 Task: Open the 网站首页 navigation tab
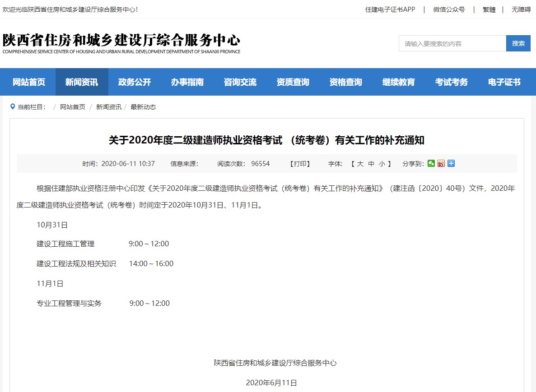[29, 82]
